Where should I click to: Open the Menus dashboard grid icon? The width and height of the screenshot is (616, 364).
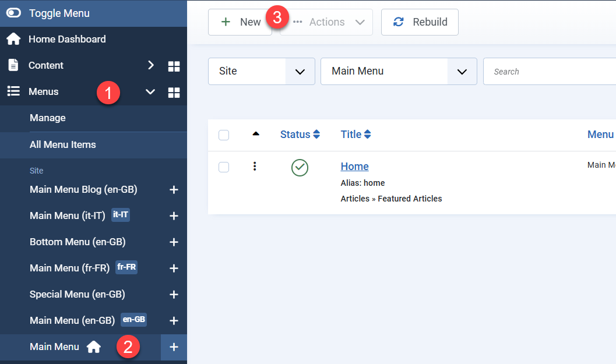coord(173,91)
